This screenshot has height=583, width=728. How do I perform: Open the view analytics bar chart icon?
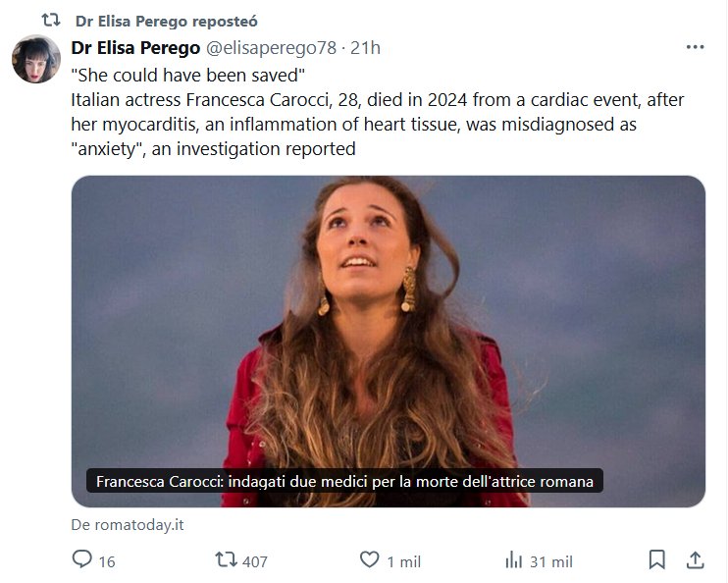(513, 559)
